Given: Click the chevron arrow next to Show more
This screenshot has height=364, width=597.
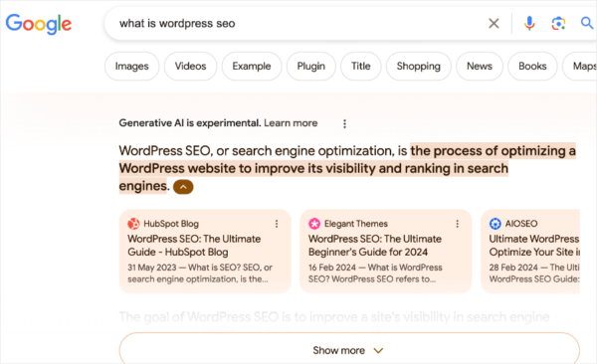Looking at the screenshot, I should point(378,350).
